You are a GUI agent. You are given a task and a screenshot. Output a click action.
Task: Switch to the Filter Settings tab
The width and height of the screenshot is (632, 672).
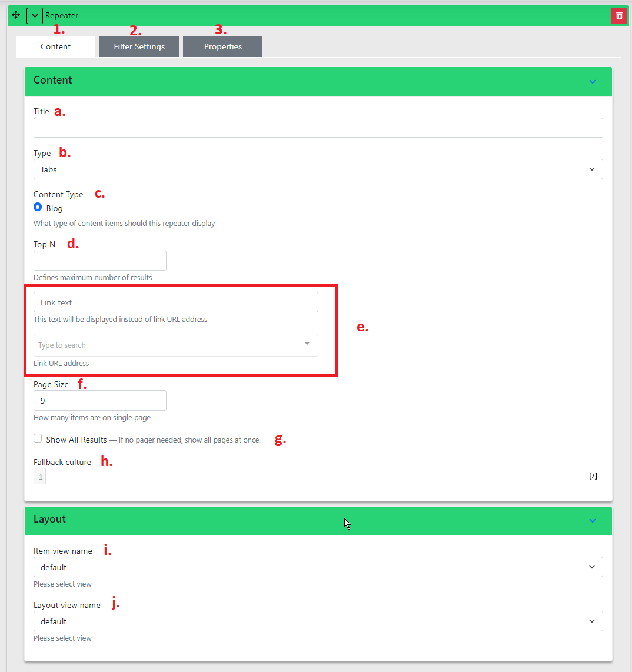click(x=139, y=46)
